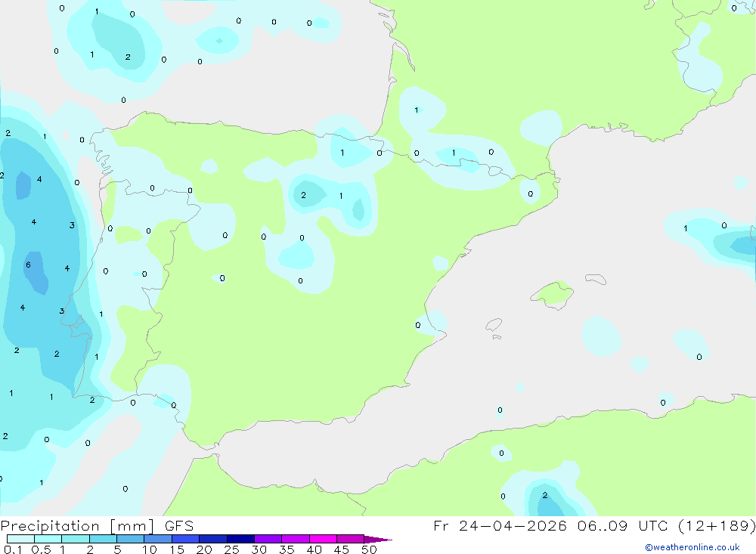Click the above-50 mm legend arrow tip
This screenshot has height=554, width=756.
click(x=379, y=540)
